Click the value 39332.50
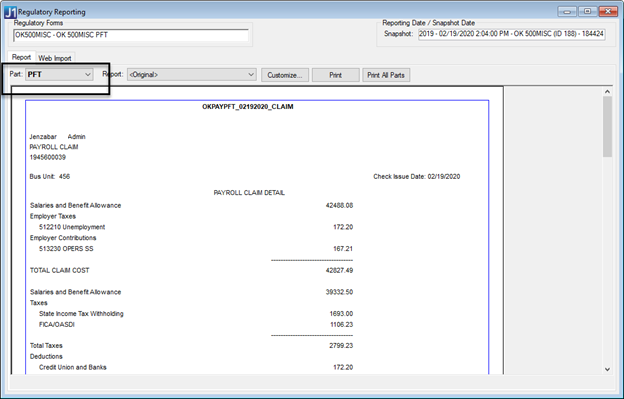 (x=339, y=292)
